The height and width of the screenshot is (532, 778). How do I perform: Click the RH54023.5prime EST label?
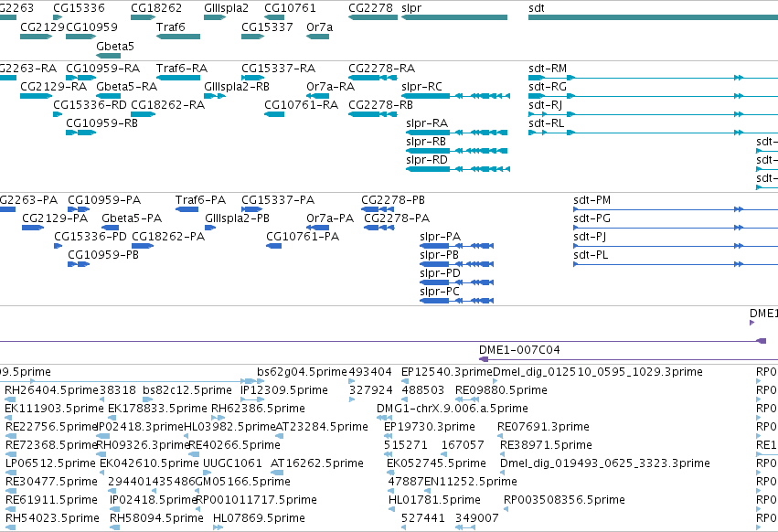[x=53, y=518]
